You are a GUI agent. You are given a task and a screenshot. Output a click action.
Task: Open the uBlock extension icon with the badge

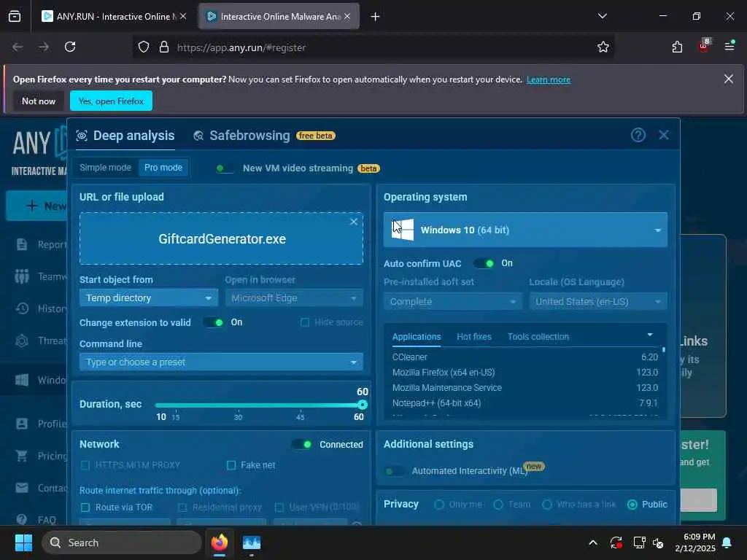pos(704,46)
